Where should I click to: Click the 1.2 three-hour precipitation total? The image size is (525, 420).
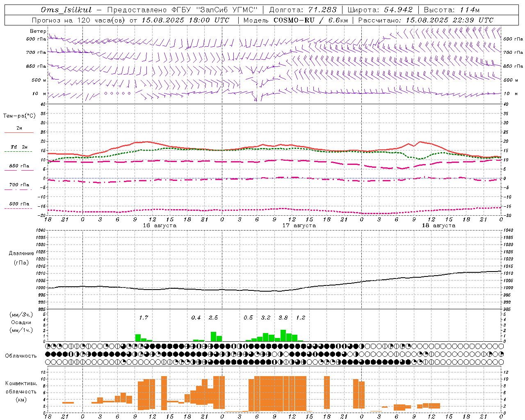(301, 317)
